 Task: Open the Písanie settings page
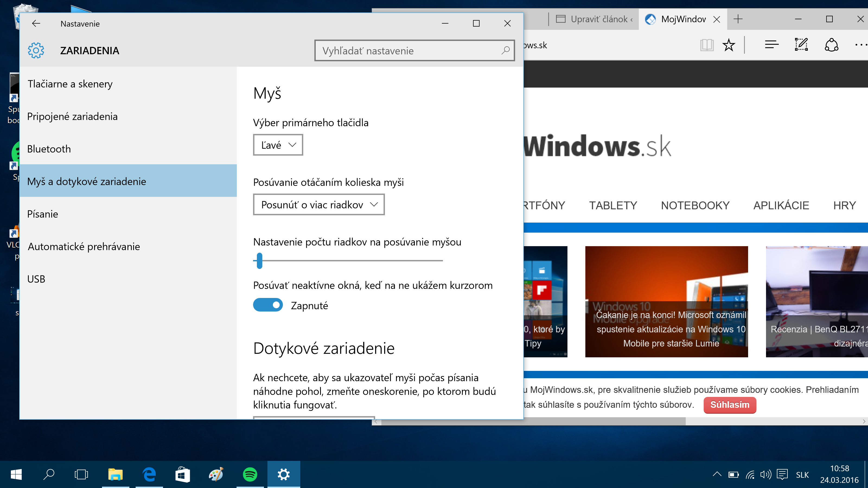click(128, 214)
